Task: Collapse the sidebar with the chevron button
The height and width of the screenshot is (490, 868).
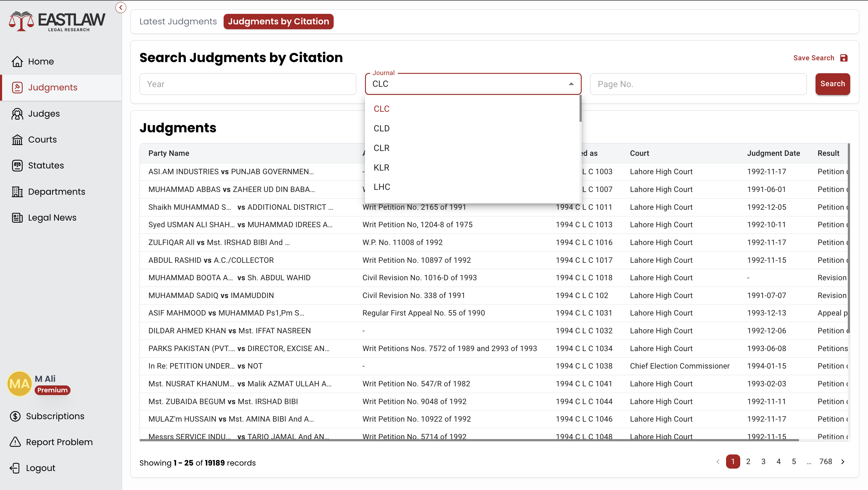Action: pos(121,8)
